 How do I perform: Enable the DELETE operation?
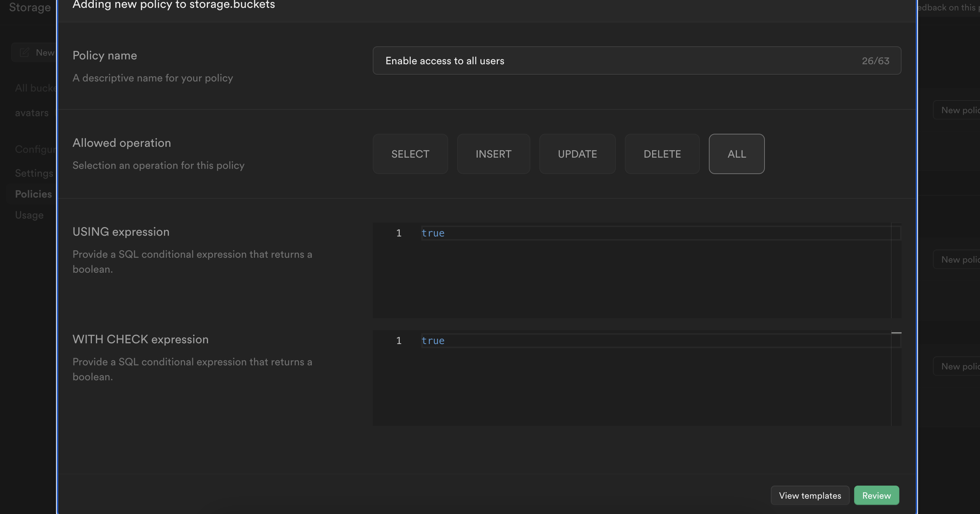tap(662, 154)
